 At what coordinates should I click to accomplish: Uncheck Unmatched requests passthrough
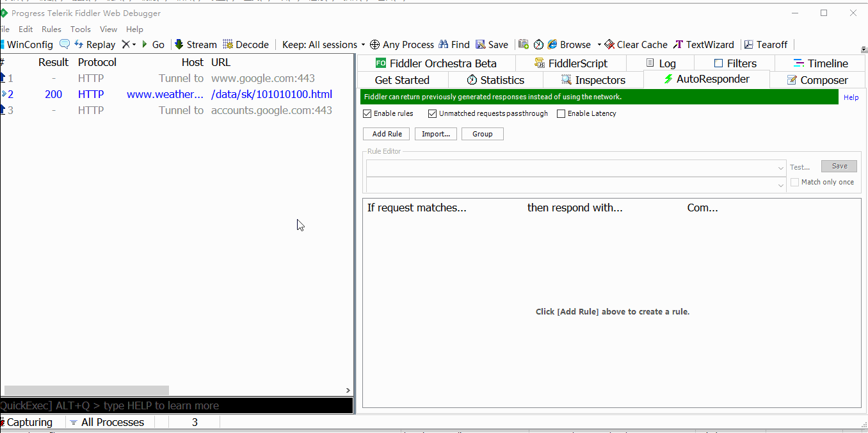(x=433, y=113)
